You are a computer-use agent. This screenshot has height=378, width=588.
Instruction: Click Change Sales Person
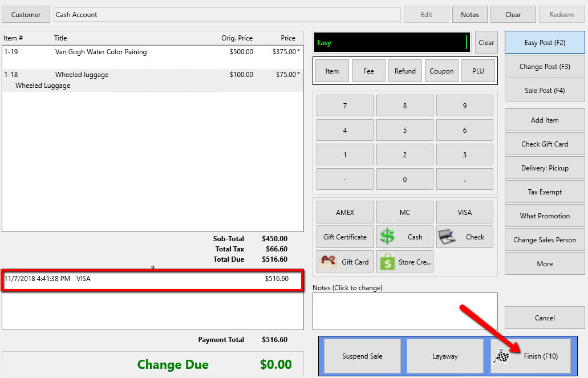pyautogui.click(x=545, y=240)
